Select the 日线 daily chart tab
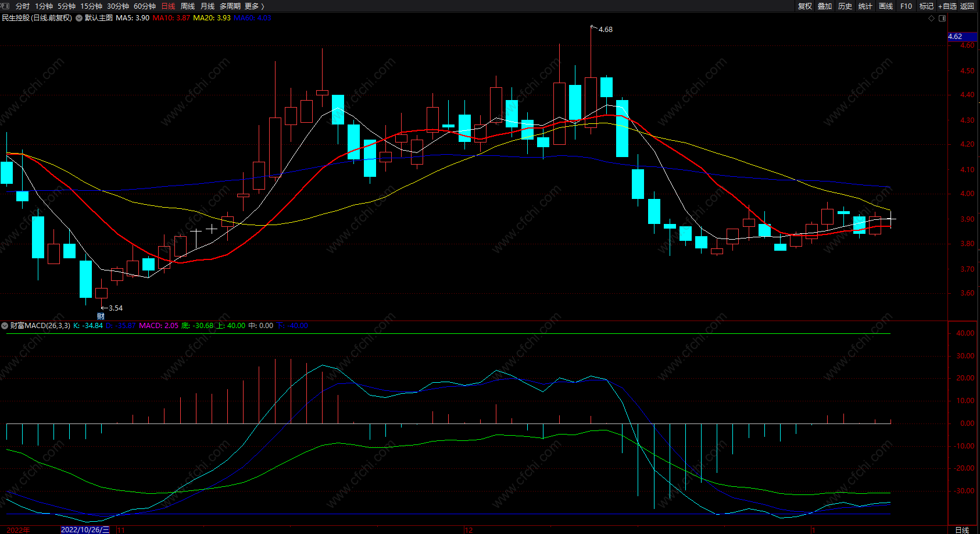This screenshot has width=980, height=534. pyautogui.click(x=169, y=6)
